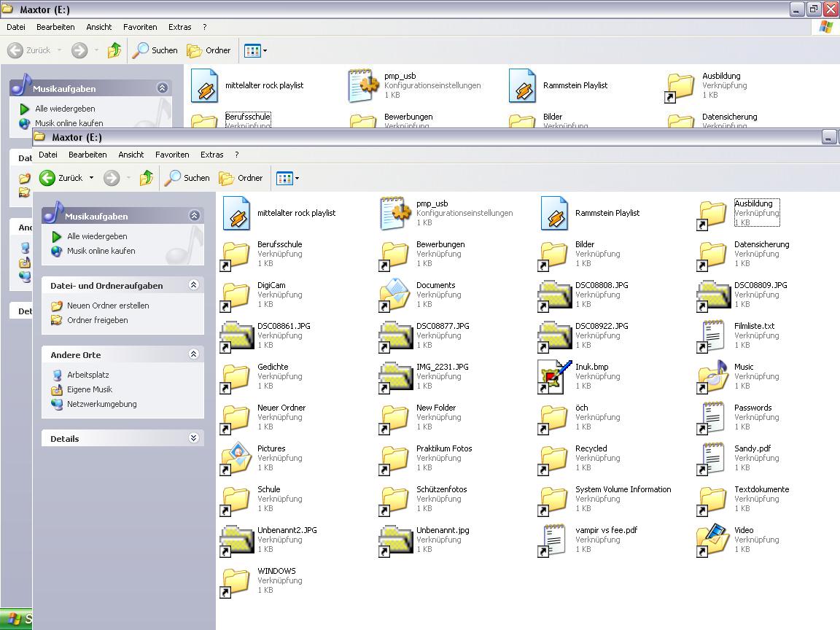Viewport: 840px width, 630px height.
Task: Select the Inuk.bmp shortcut icon
Action: pos(554,376)
